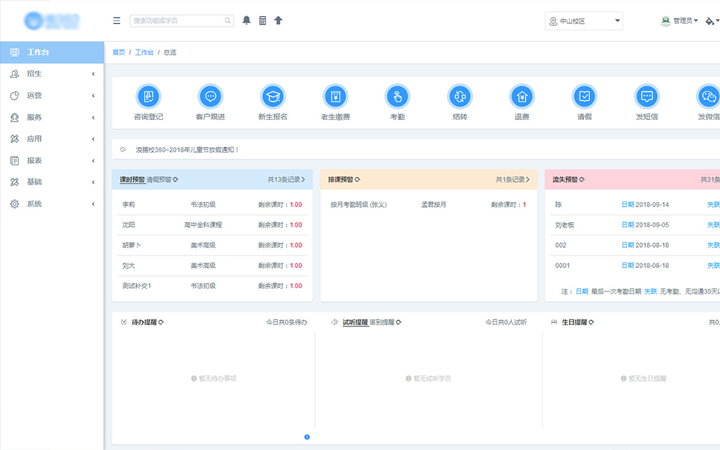Open the 新生报名 shortcut icon

click(273, 96)
